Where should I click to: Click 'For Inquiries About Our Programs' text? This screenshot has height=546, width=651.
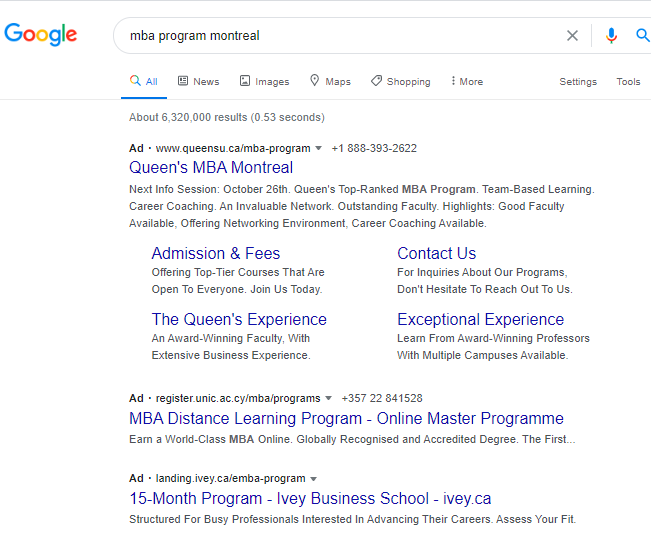pyautogui.click(x=482, y=272)
